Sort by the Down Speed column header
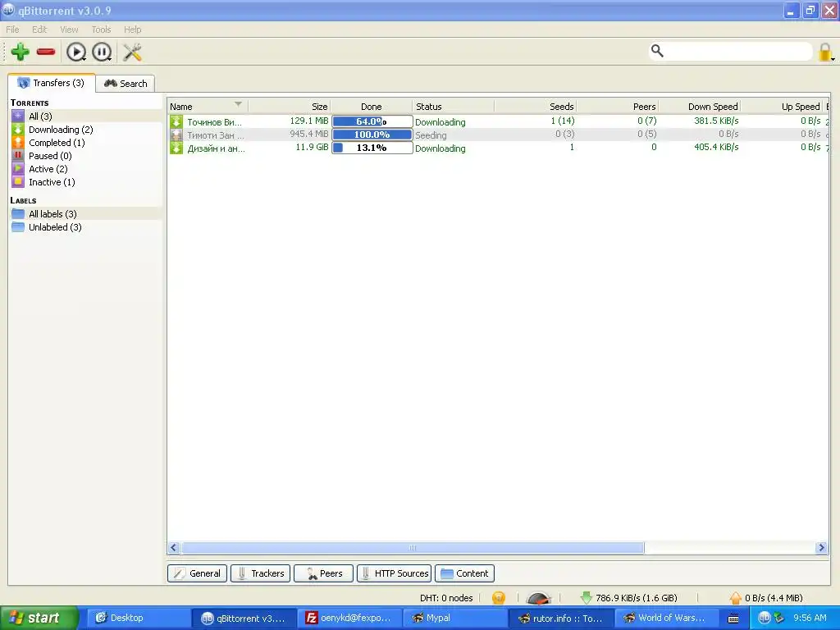 tap(699, 106)
